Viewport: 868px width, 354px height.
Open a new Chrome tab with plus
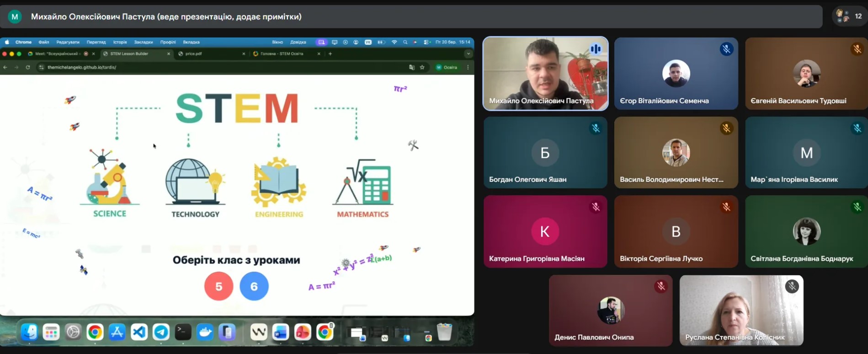tap(330, 54)
